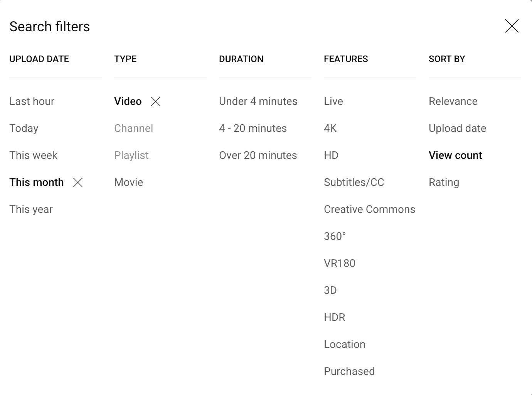Filter by This year upload date

point(31,209)
